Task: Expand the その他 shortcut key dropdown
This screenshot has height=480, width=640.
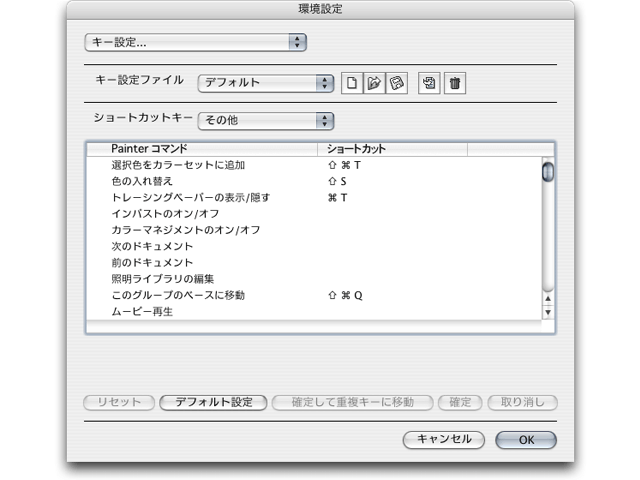Action: [266, 121]
